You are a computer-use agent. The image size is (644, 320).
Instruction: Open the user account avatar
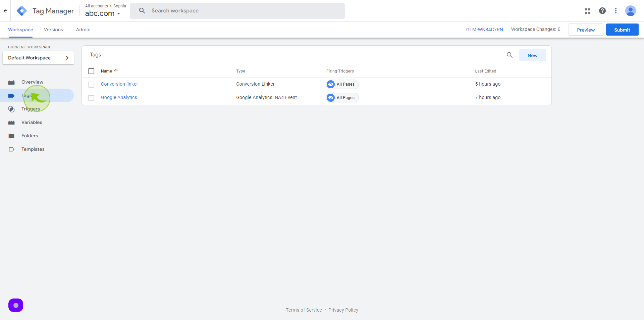[x=631, y=11]
